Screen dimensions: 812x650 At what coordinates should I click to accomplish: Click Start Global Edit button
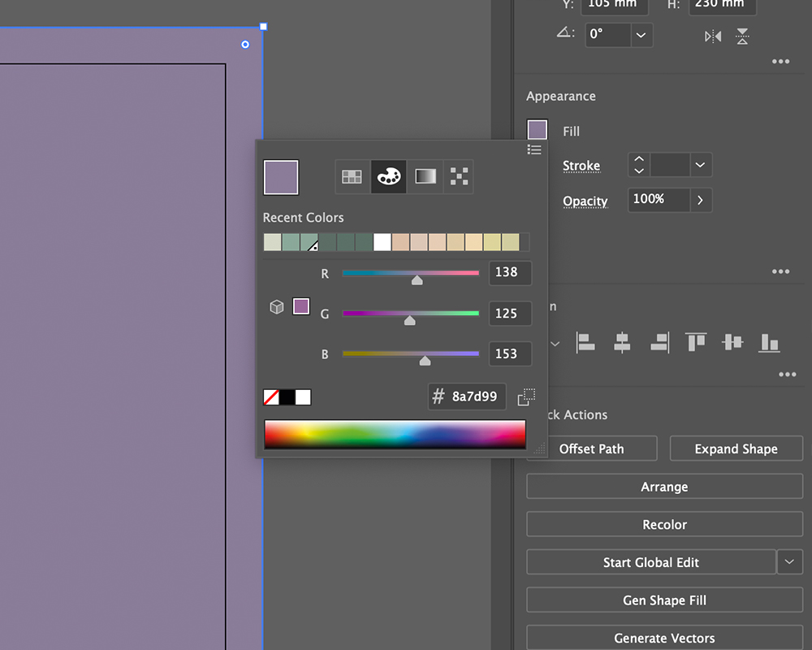651,562
